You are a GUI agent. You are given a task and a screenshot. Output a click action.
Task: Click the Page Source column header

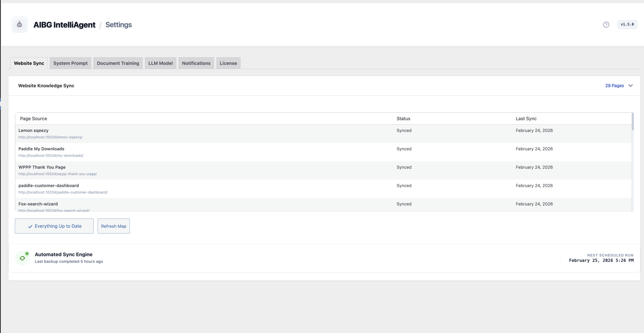click(33, 118)
